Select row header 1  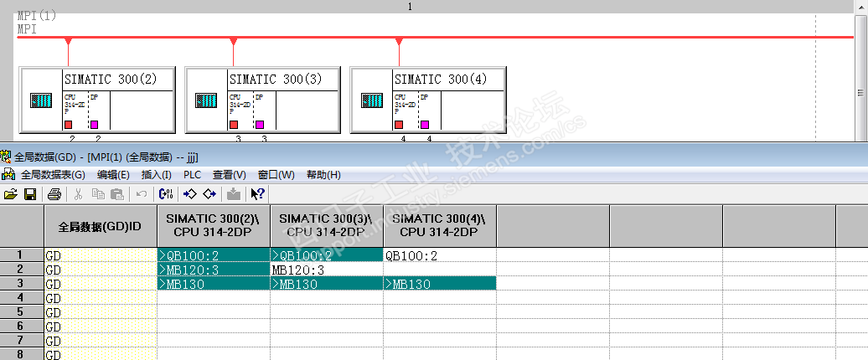(22, 255)
